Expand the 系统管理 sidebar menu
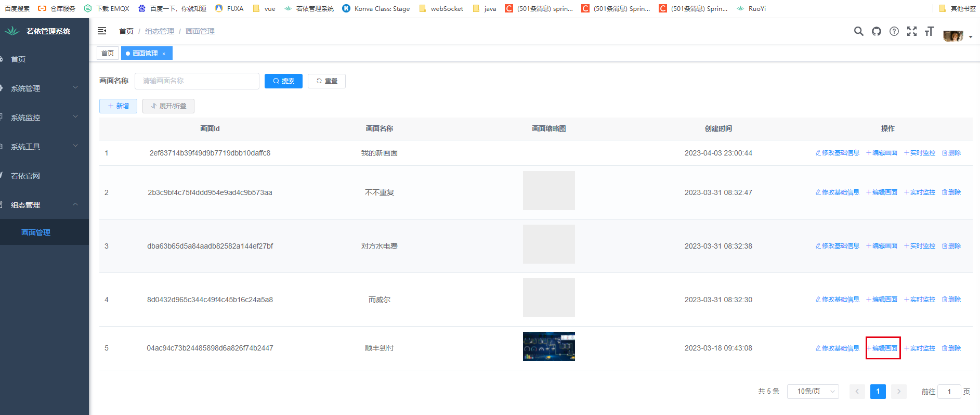This screenshot has width=980, height=415. click(x=44, y=88)
